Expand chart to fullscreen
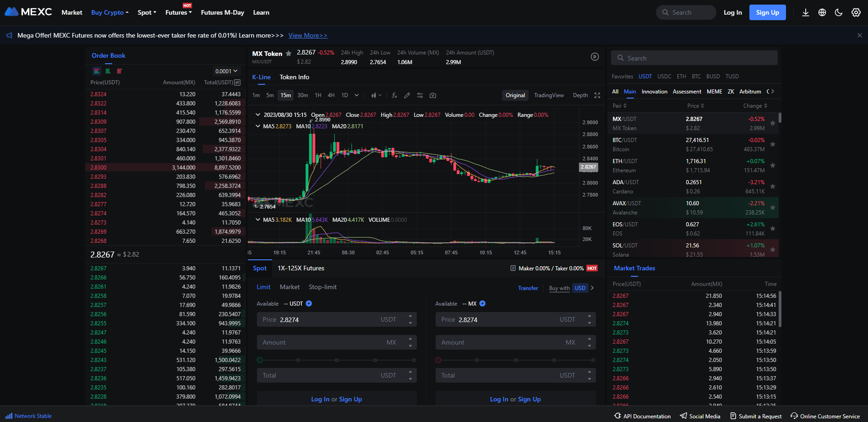 coord(597,95)
